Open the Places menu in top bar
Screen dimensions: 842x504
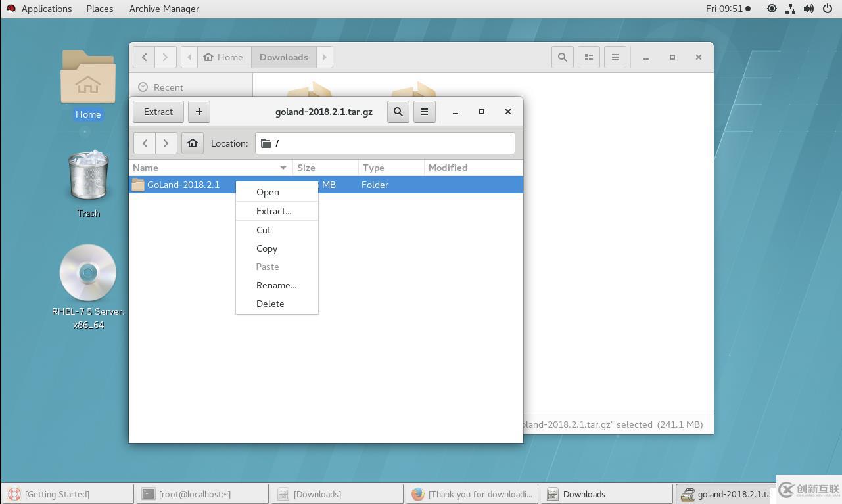pos(100,9)
